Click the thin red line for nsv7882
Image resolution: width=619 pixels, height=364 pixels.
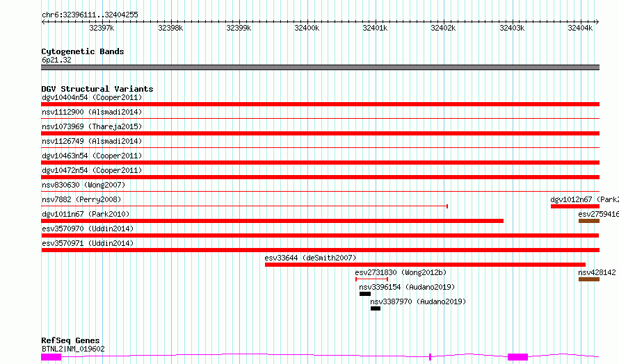244,206
